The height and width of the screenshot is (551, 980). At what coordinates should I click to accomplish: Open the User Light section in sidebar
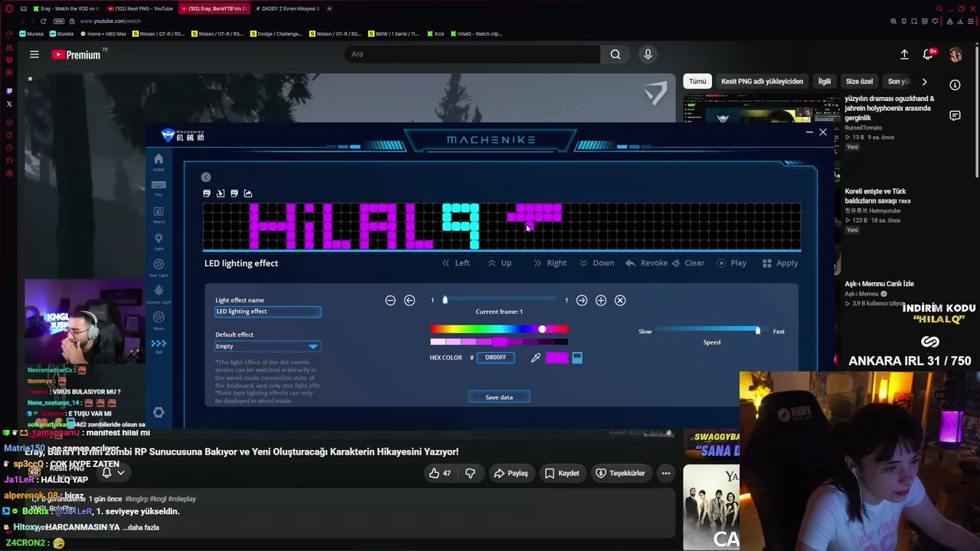click(158, 267)
